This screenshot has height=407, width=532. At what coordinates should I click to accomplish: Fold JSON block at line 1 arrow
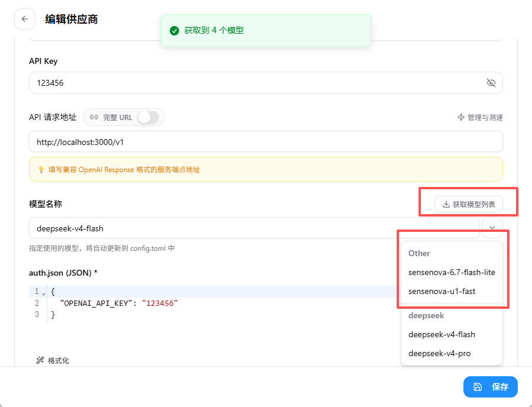click(x=43, y=293)
